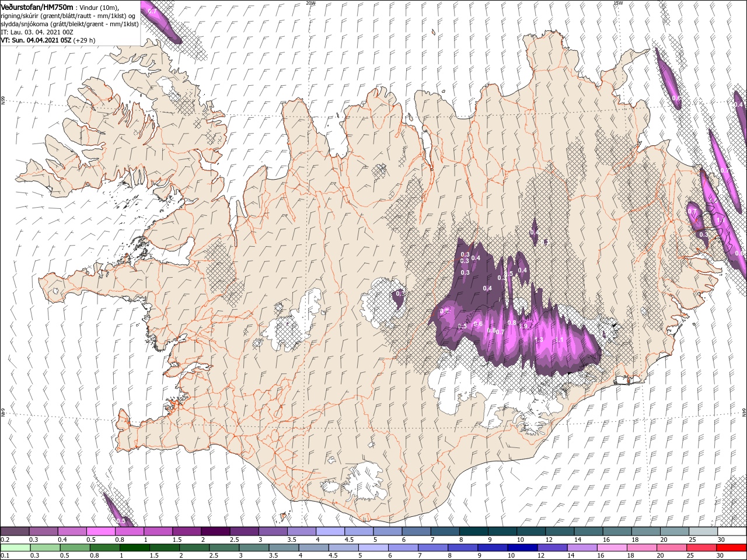Screen dimensions: 747x560
Task: Select the bright red swatch ending the lower scale
Action: [732, 548]
